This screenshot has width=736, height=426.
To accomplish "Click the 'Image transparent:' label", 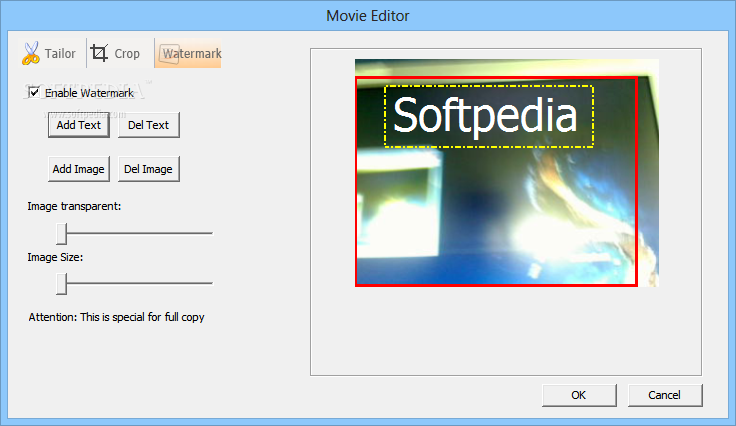I will point(74,206).
